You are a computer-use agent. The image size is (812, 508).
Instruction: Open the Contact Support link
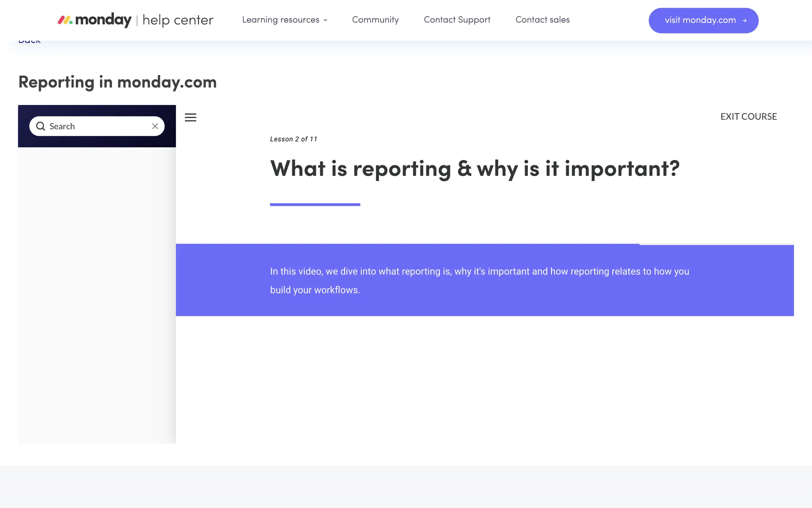(x=457, y=20)
